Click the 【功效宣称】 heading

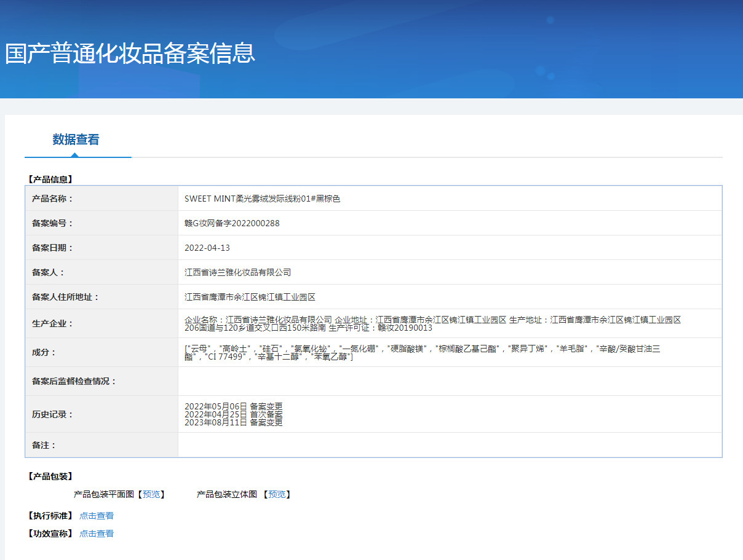[50, 534]
